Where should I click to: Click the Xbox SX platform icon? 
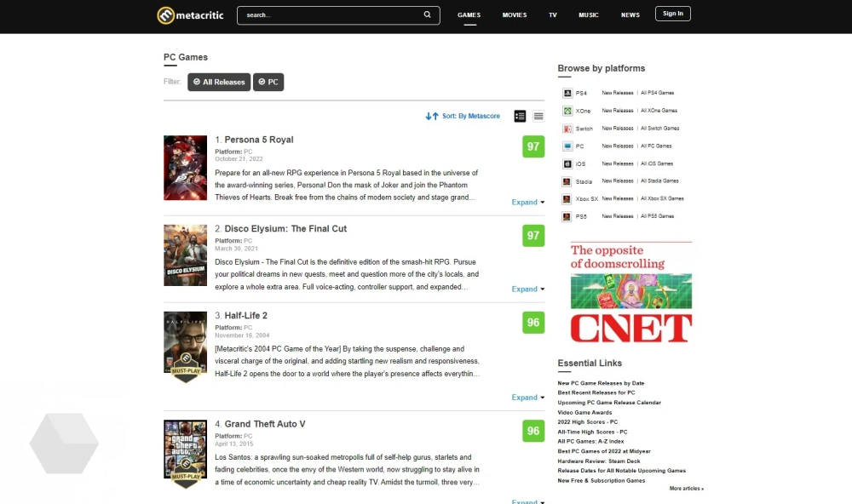[567, 198]
